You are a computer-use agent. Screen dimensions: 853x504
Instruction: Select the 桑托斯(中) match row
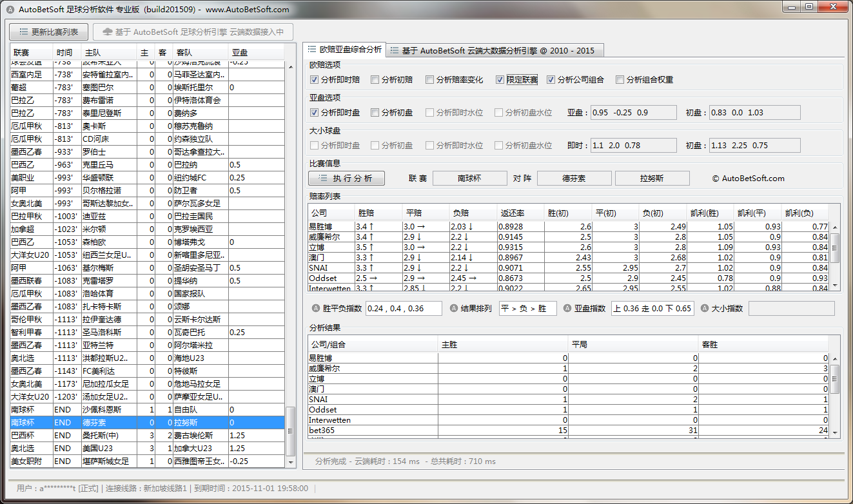pyautogui.click(x=147, y=436)
